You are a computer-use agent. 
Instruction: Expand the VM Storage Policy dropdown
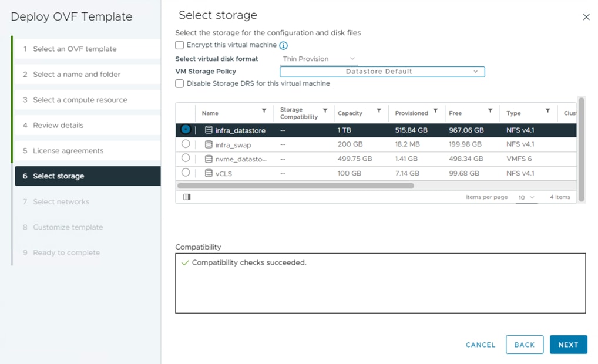(382, 72)
